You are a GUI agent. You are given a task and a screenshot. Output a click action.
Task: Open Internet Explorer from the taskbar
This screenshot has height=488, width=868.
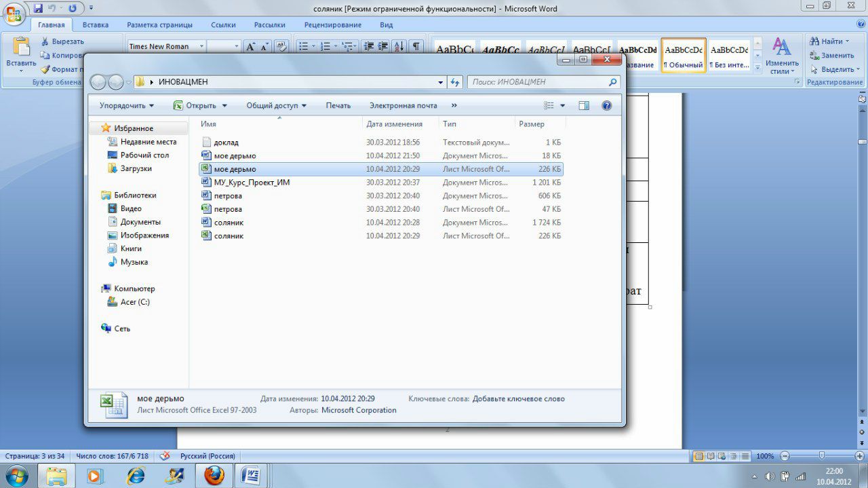tap(136, 474)
